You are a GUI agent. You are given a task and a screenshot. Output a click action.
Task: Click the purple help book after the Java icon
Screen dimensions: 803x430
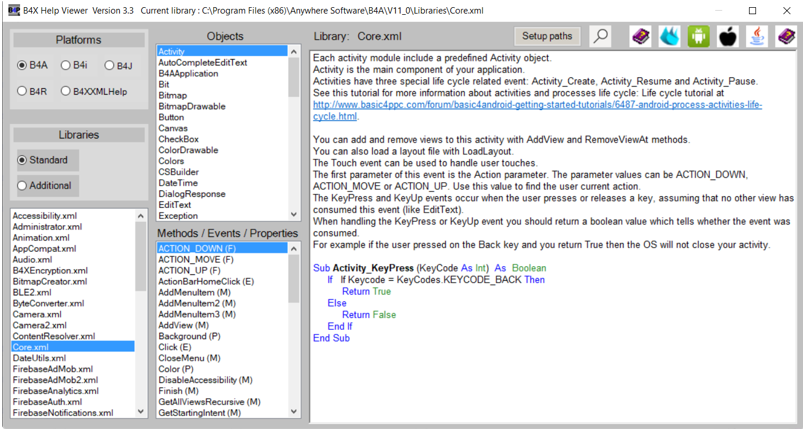pyautogui.click(x=786, y=36)
